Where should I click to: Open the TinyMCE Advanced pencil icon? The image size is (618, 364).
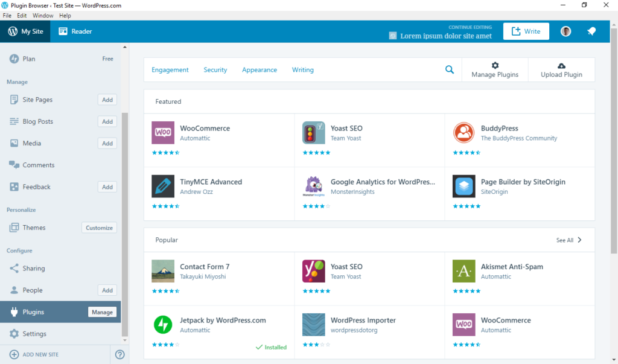pyautogui.click(x=162, y=186)
